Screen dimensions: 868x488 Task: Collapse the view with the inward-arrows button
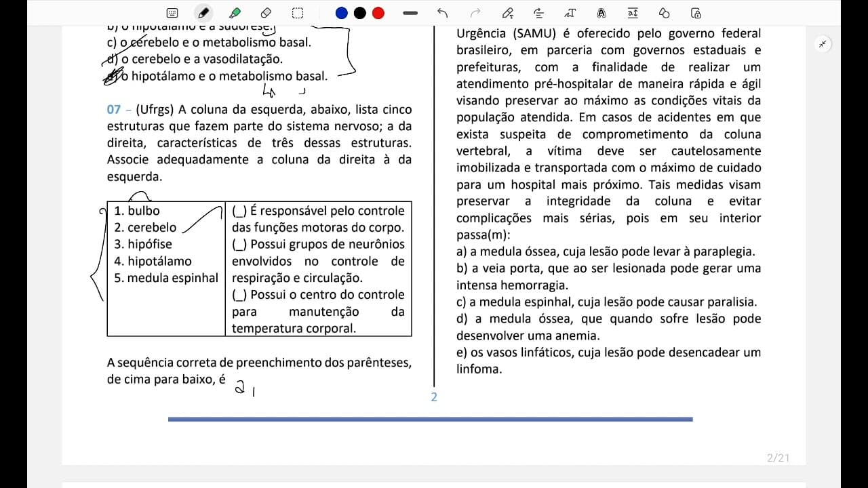coord(823,44)
